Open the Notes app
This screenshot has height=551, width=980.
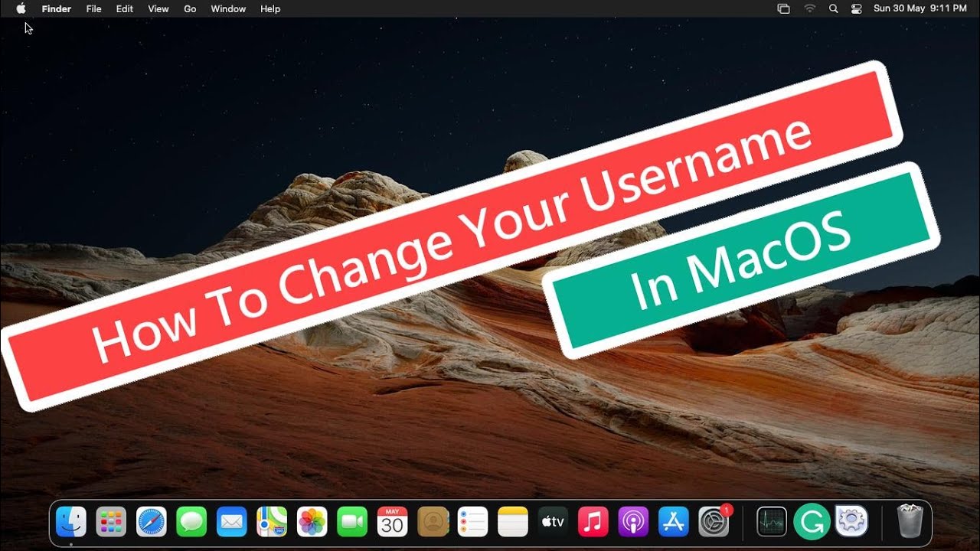pos(513,522)
